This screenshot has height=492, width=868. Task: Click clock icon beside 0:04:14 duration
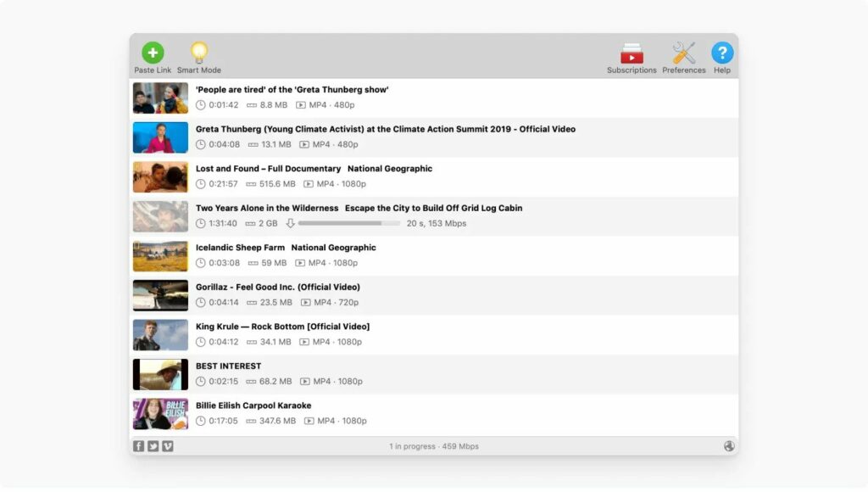click(200, 303)
